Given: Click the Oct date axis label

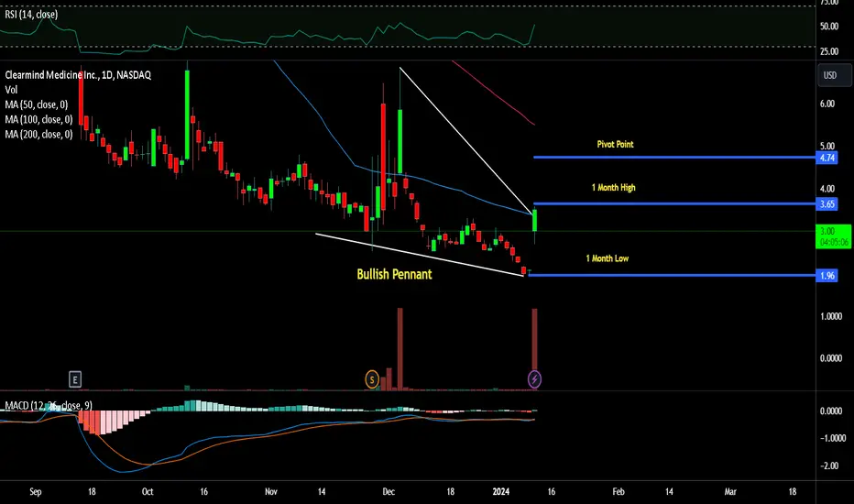Looking at the screenshot, I should point(147,491).
